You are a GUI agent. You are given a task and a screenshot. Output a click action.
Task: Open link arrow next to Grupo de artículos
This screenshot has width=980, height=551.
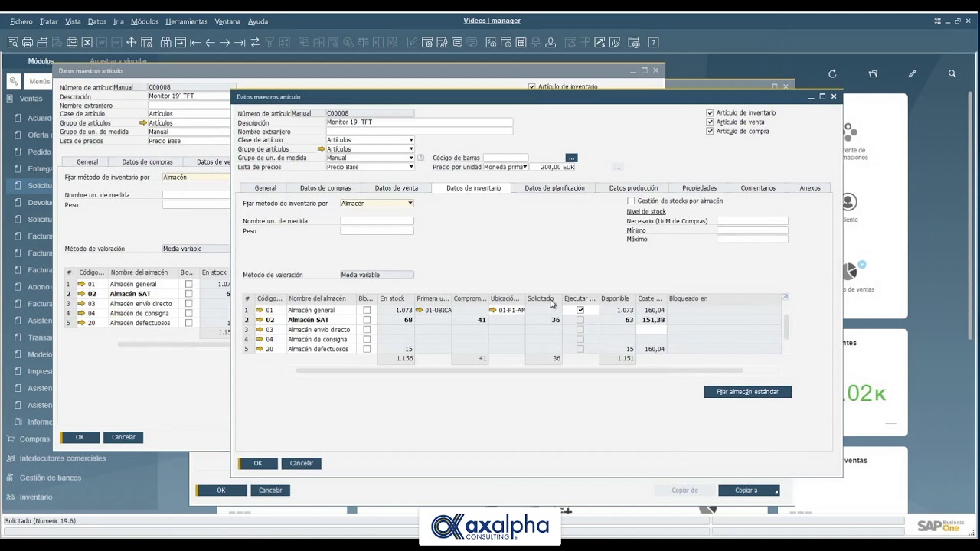point(322,149)
